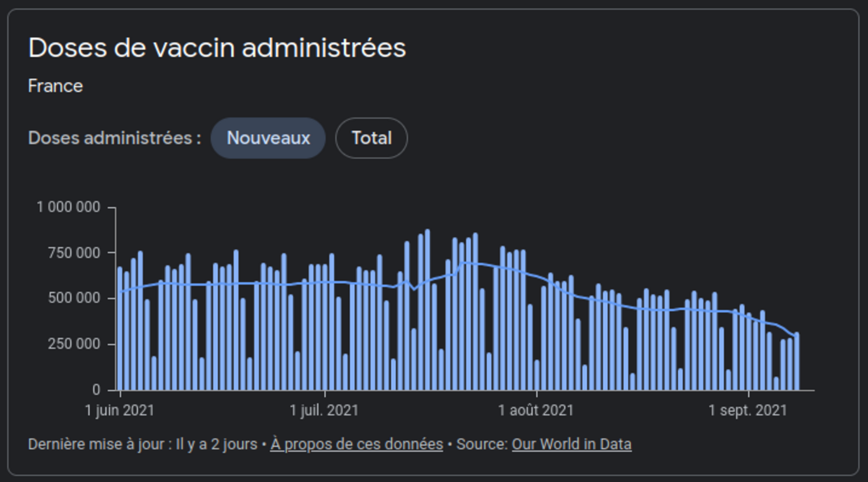Click the 250 000 y-axis label
Screen dimensions: 868x482
click(74, 344)
